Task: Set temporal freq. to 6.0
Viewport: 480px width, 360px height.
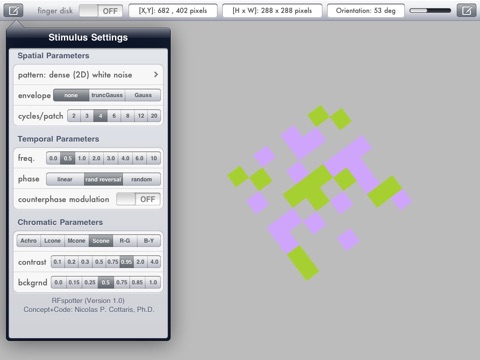Action: (x=139, y=158)
